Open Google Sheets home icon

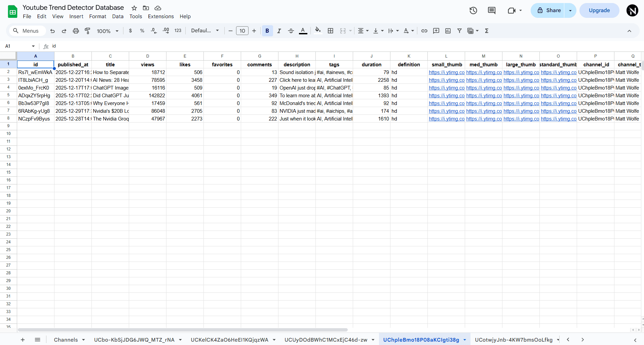tap(12, 12)
